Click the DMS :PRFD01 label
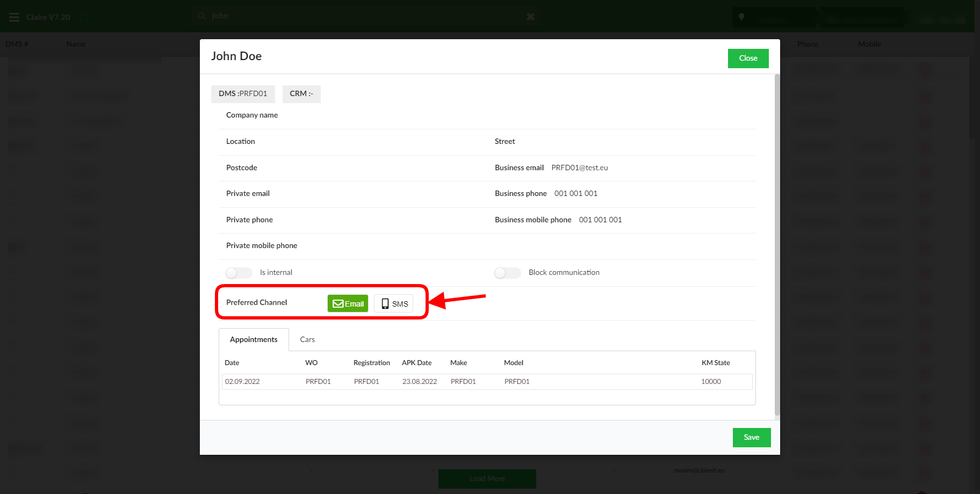This screenshot has height=494, width=980. (x=243, y=94)
